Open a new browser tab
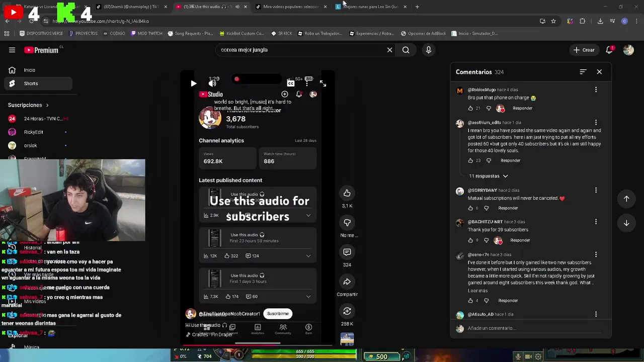Image resolution: width=644 pixels, height=362 pixels. (x=417, y=7)
